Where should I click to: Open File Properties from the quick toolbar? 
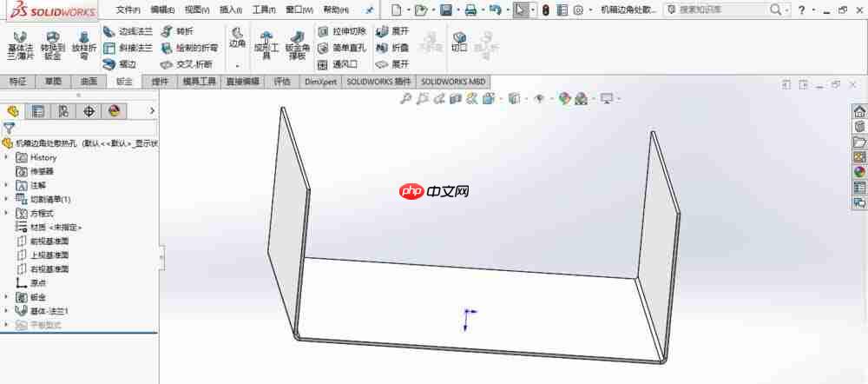click(562, 10)
